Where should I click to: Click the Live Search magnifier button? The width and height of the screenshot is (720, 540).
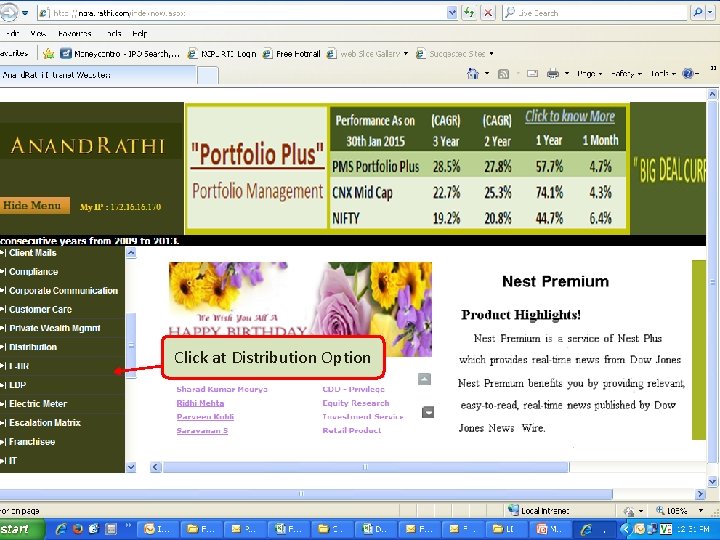(x=697, y=13)
